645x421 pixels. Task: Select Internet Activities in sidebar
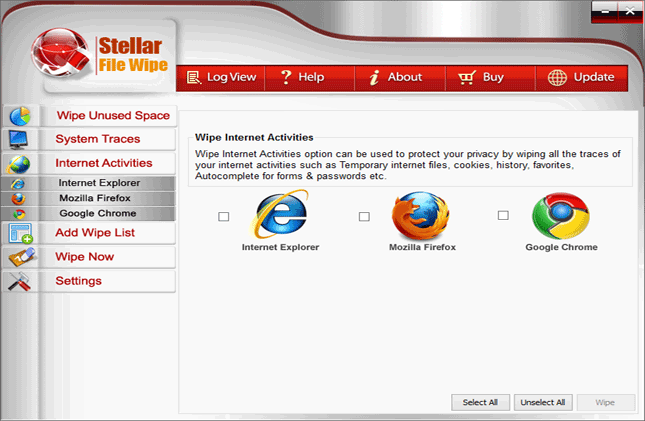point(89,164)
